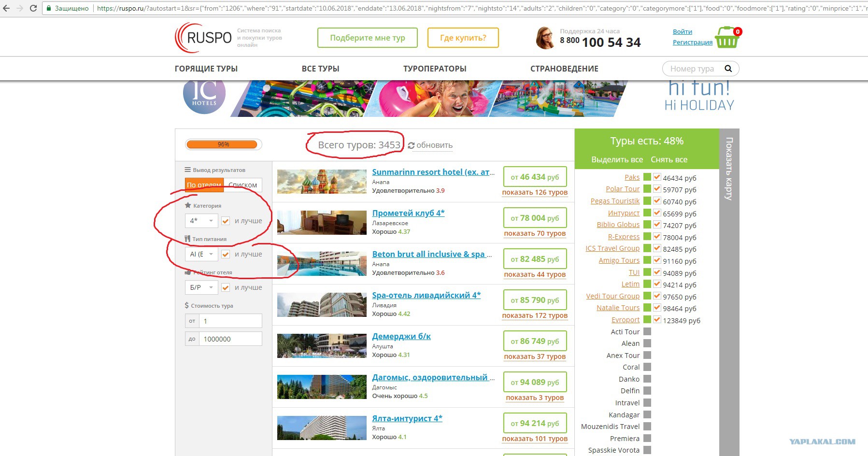Open the Natalie Tours operator link

(x=618, y=308)
